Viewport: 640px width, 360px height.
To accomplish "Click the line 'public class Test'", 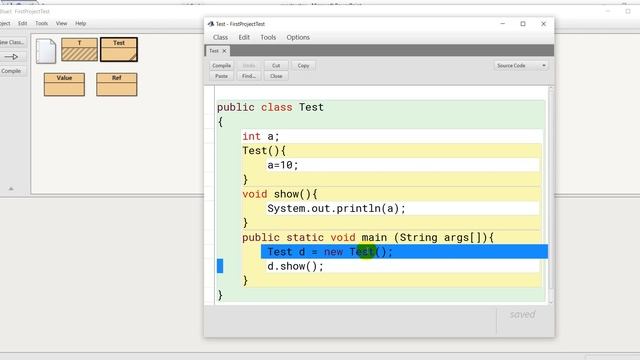I will [270, 107].
